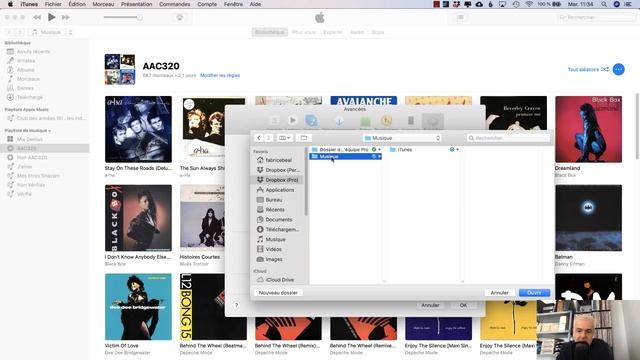
Task: Select Dropbox (Per...) in Favoris
Action: tap(278, 170)
